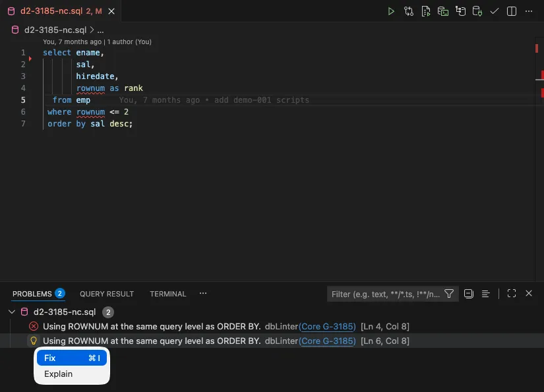The width and height of the screenshot is (544, 392).
Task: Collapse the d2-3185-nc.sql problems group
Action: [11, 312]
